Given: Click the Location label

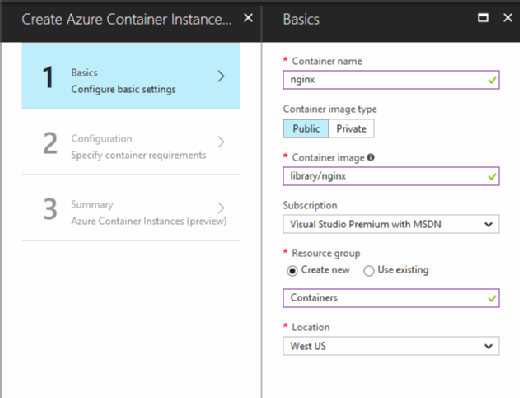Looking at the screenshot, I should pos(311,327).
